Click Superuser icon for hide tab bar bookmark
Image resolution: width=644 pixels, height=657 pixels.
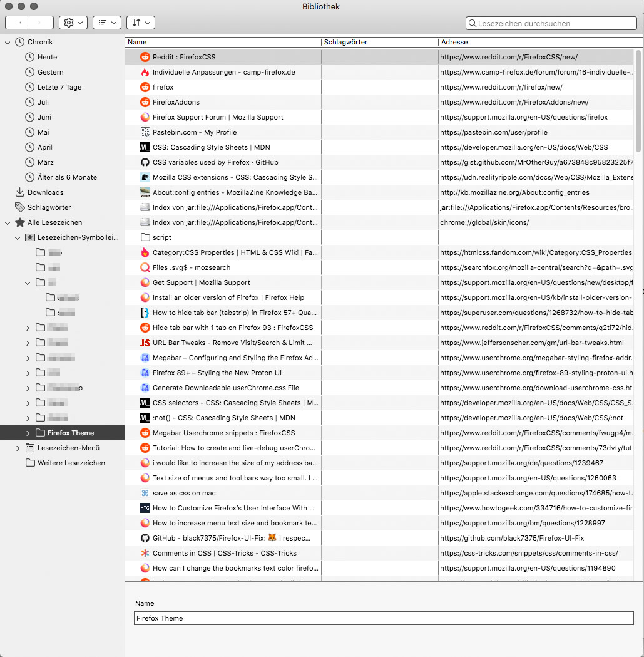point(145,313)
